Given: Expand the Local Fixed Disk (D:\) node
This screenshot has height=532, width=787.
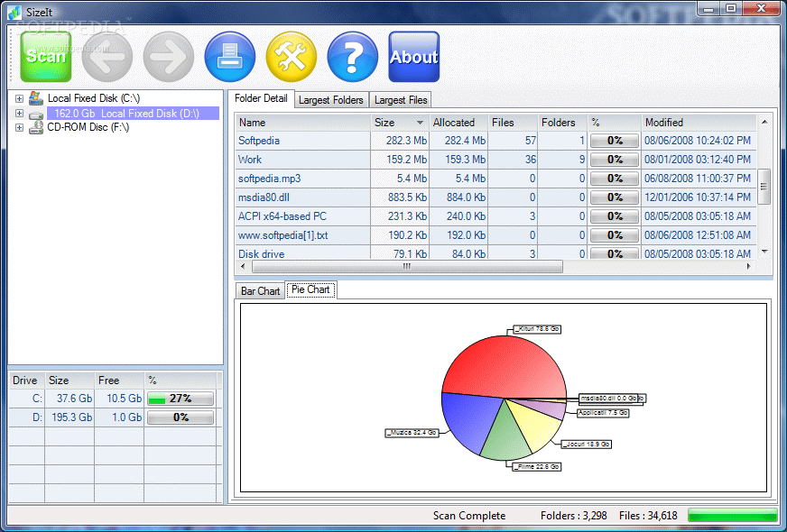Looking at the screenshot, I should [19, 114].
